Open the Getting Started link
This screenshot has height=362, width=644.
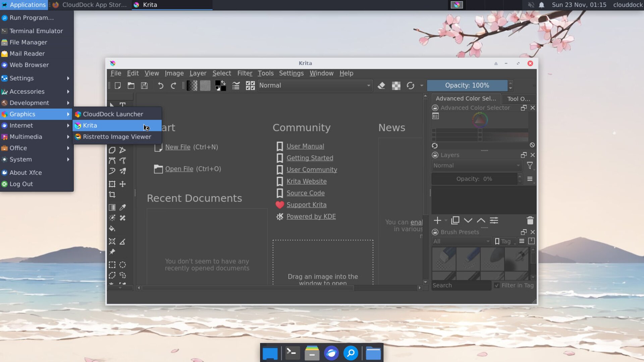(310, 158)
